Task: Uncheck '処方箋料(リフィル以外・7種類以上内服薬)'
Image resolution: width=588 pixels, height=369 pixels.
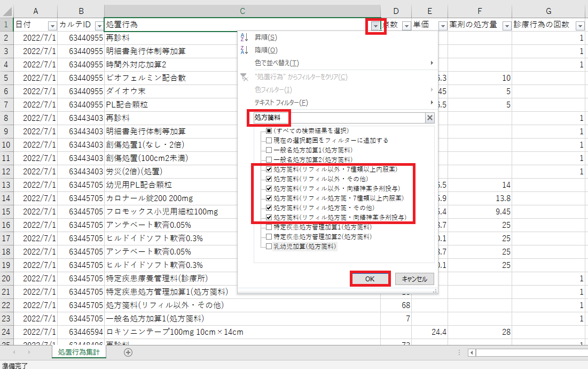Action: tap(269, 170)
